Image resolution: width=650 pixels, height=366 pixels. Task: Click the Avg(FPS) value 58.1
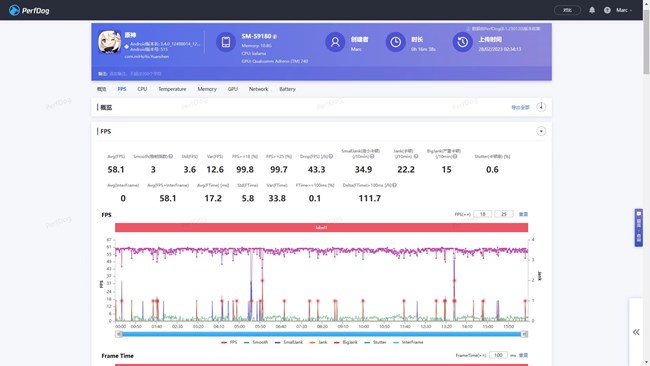(x=116, y=170)
